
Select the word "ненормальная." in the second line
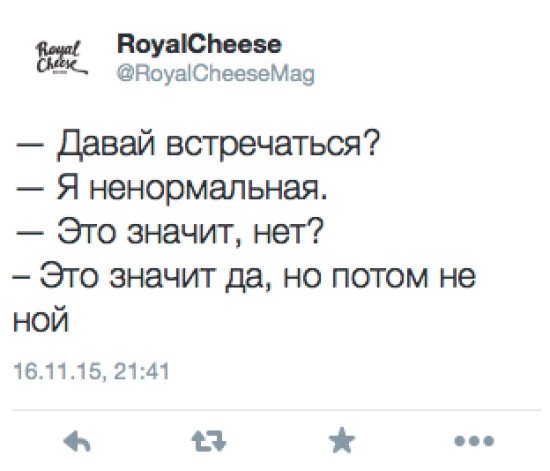point(208,188)
